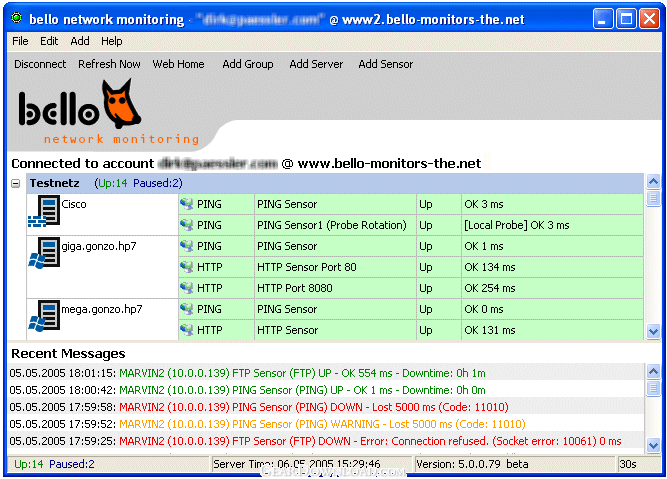Image resolution: width=667 pixels, height=479 pixels.
Task: Click the 'OK 1 ms' result cell
Action: pos(552,246)
